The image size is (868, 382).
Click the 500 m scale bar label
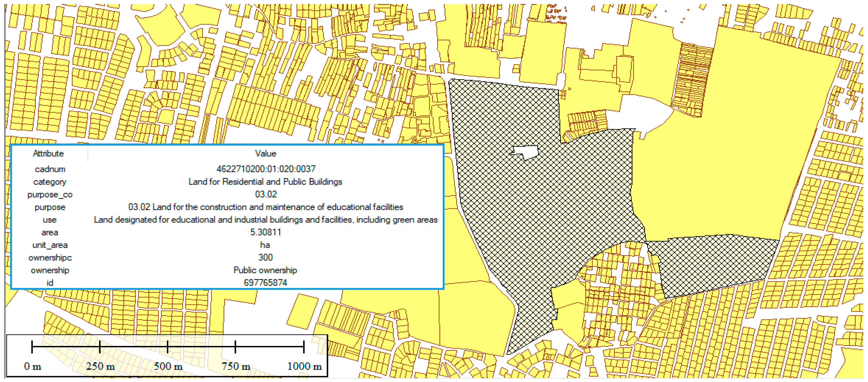[x=168, y=366]
